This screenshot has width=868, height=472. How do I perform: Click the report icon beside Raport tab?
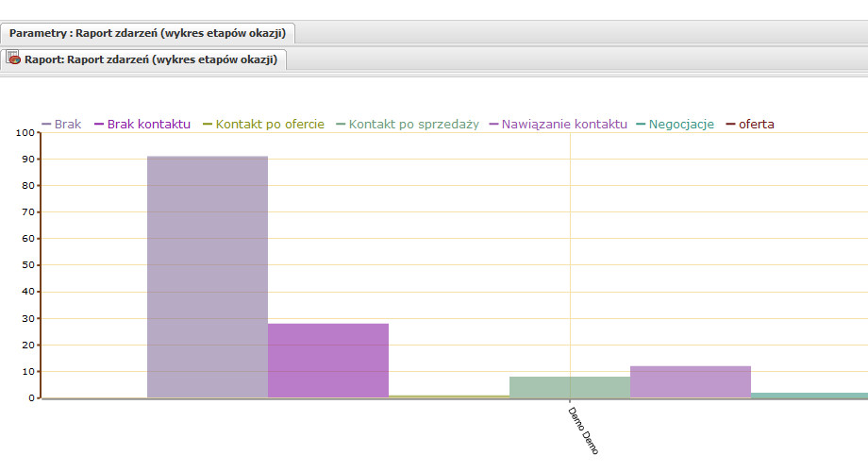coord(13,58)
